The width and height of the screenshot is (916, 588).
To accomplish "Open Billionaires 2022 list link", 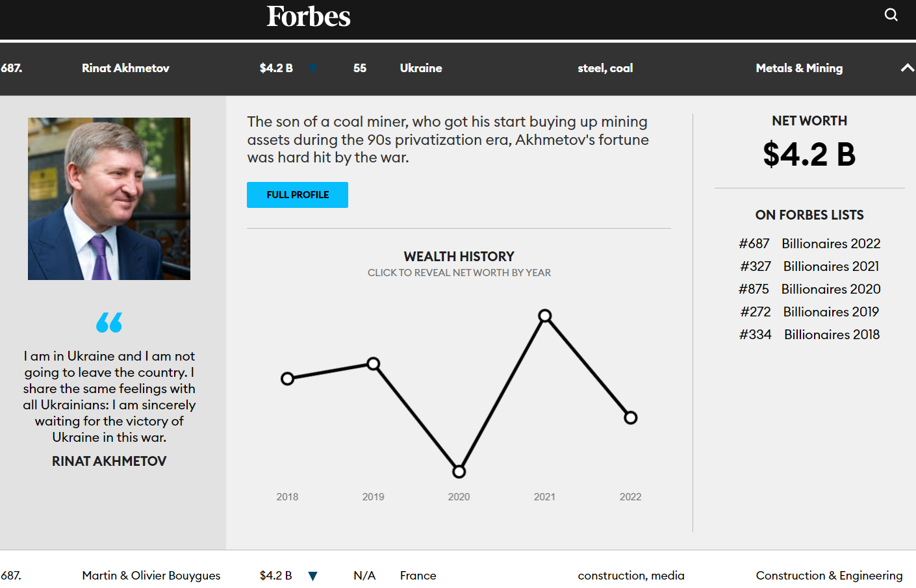I will coord(831,244).
